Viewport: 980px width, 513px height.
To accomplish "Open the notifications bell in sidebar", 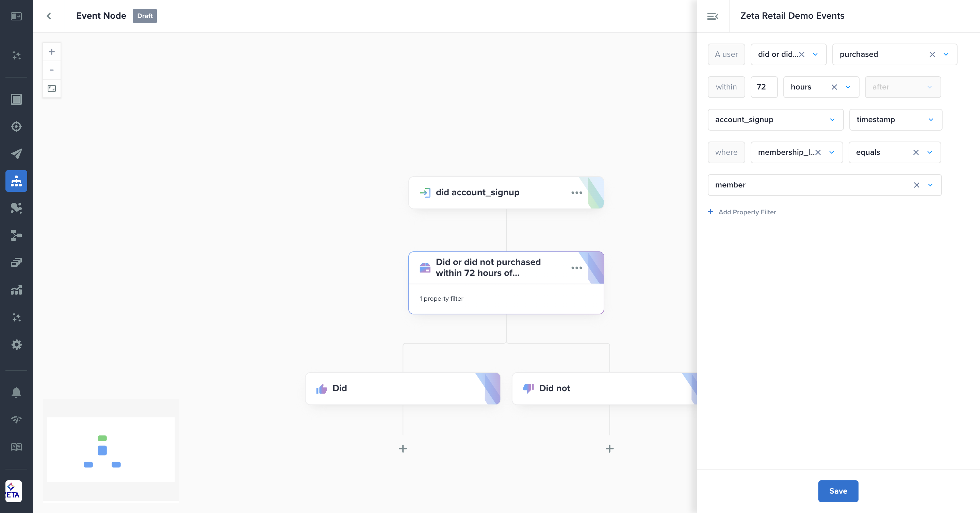I will (x=16, y=392).
